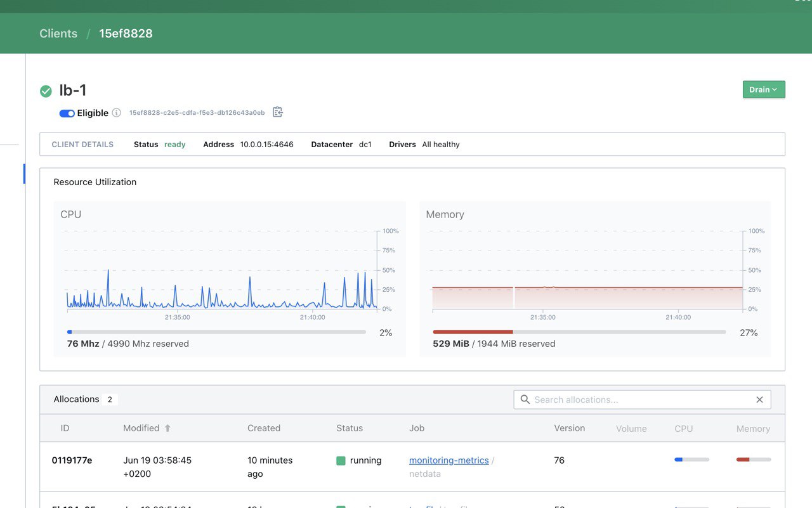812x508 pixels.
Task: Click the 'ready' status value
Action: [x=175, y=145]
